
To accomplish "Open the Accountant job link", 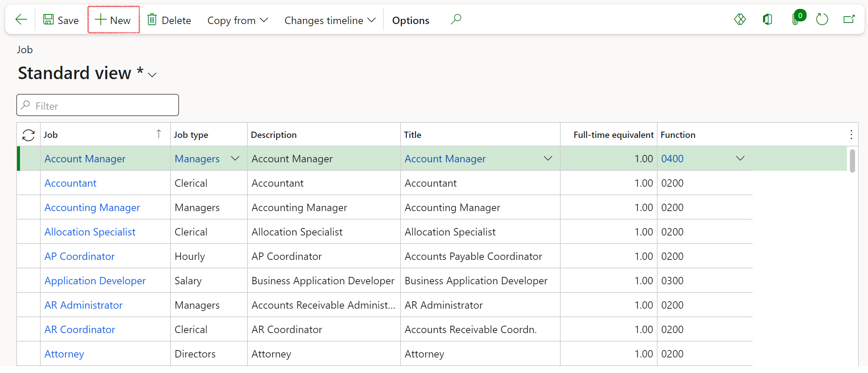I will pyautogui.click(x=70, y=183).
